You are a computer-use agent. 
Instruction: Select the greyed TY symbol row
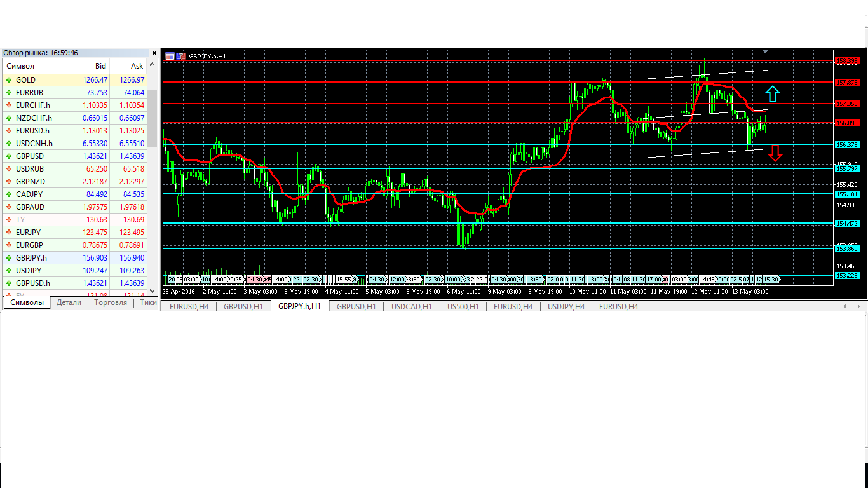click(74, 220)
